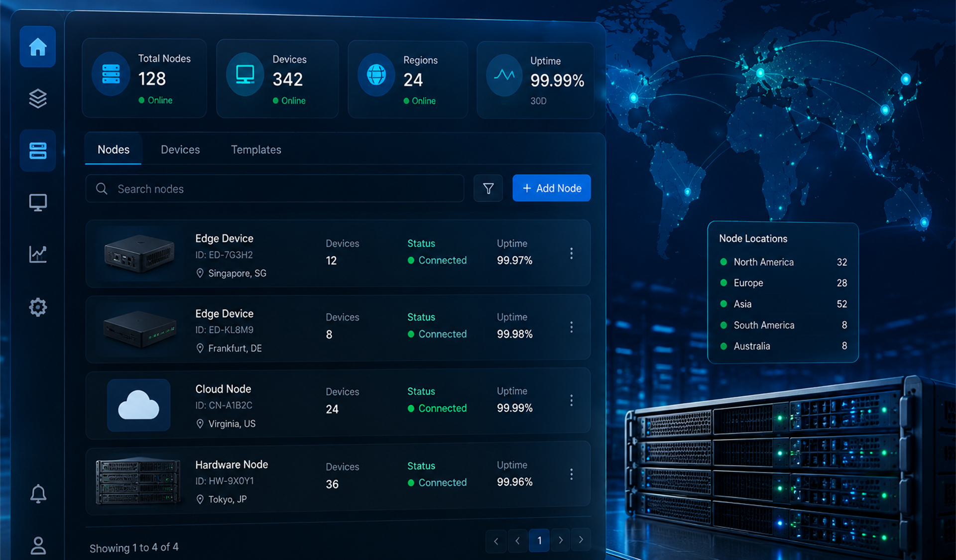Image resolution: width=956 pixels, height=560 pixels.
Task: Open the monitor devices sidebar icon
Action: tap(38, 203)
